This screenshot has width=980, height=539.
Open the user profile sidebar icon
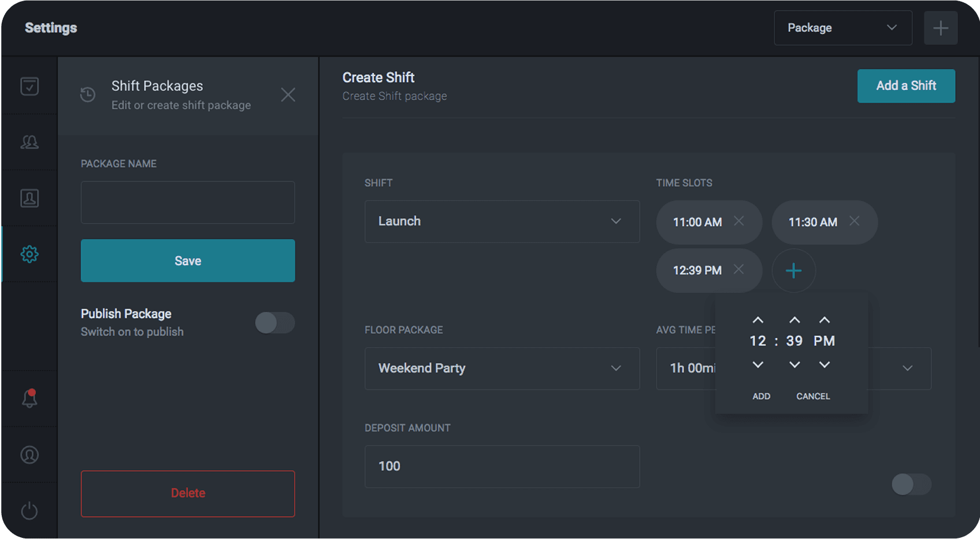tap(29, 455)
